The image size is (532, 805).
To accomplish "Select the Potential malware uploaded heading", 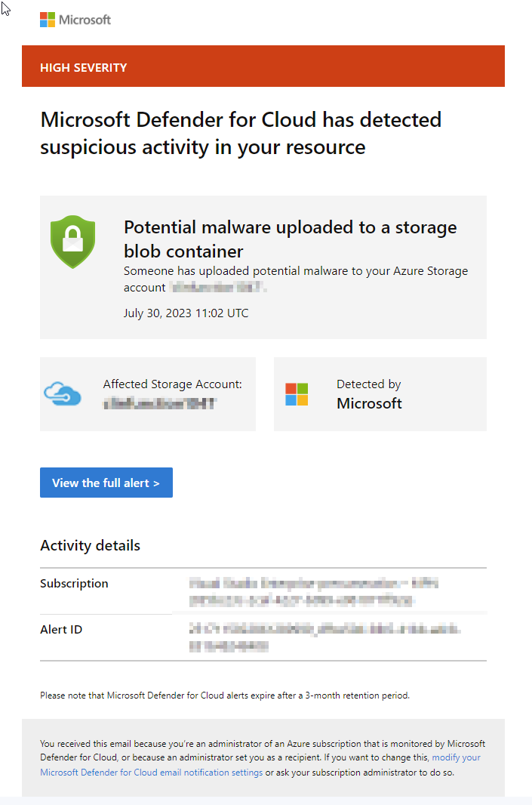I will click(291, 239).
